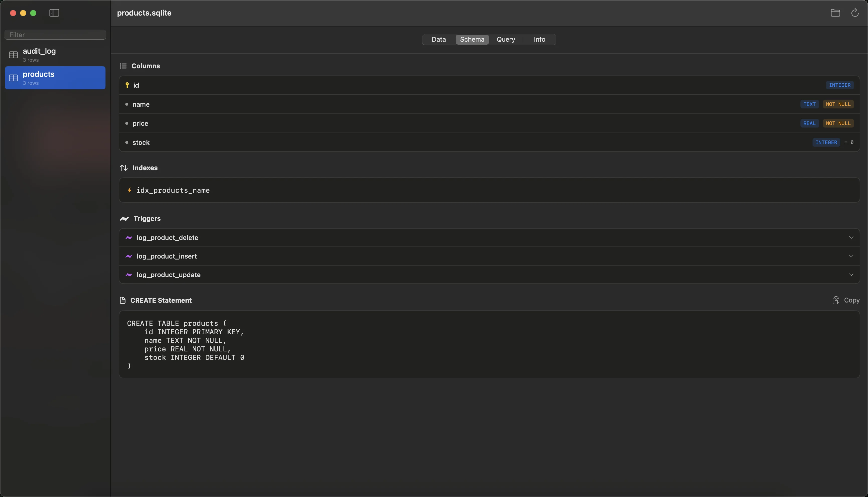Click the NOT NULL badge on name column
Image resolution: width=868 pixels, height=497 pixels.
pyautogui.click(x=839, y=104)
